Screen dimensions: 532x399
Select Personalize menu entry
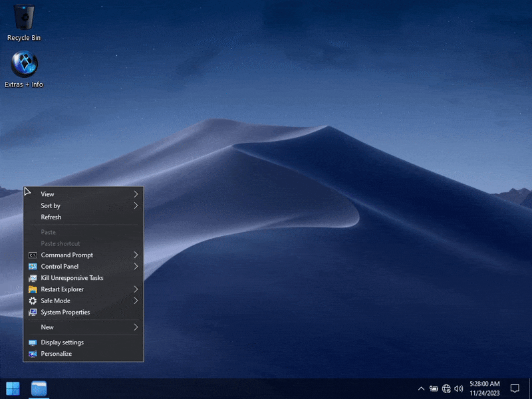(x=84, y=354)
